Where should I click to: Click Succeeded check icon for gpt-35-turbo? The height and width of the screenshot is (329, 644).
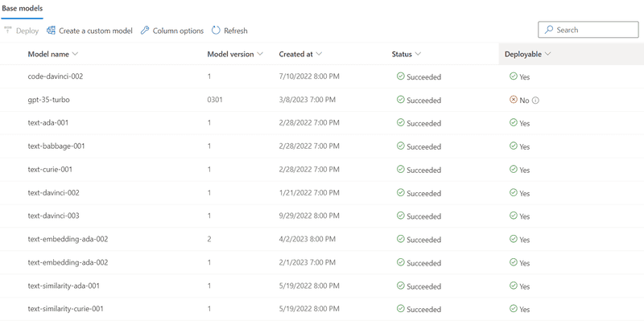tap(400, 100)
